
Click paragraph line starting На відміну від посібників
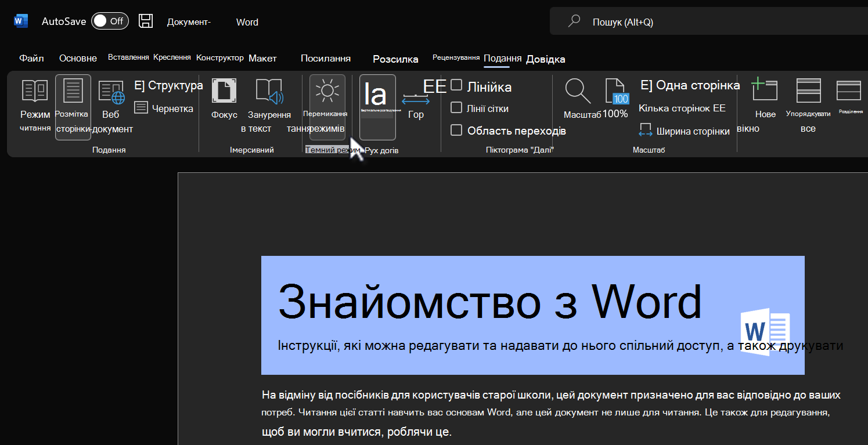(x=551, y=395)
